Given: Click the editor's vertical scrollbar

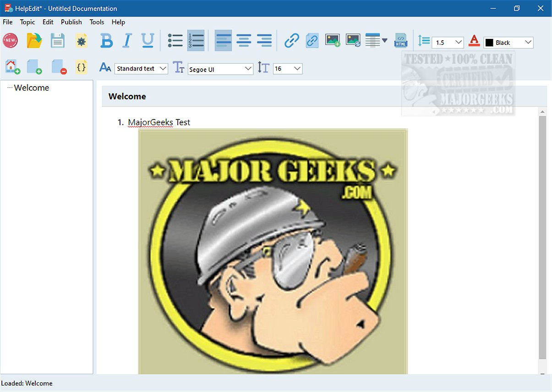Looking at the screenshot, I should [x=542, y=237].
